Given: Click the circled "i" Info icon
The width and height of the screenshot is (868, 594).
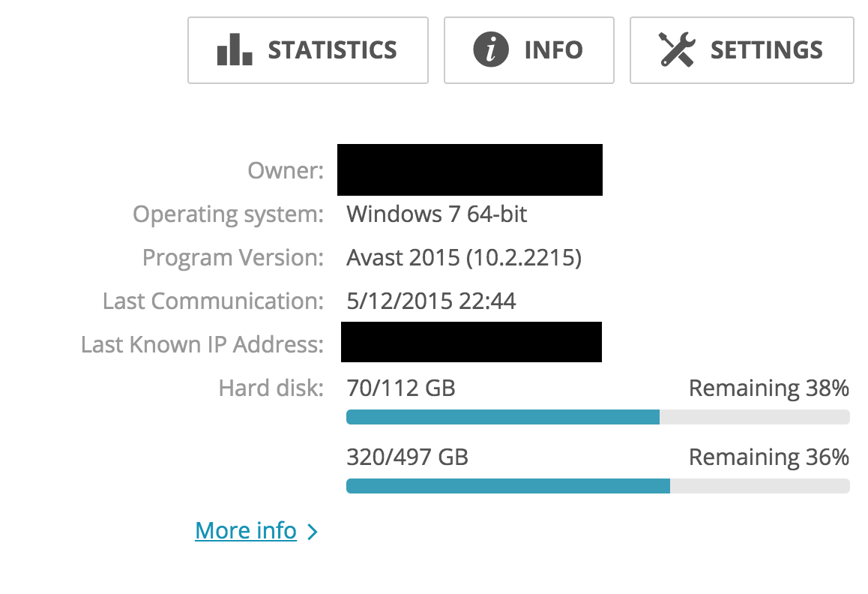Looking at the screenshot, I should point(490,49).
